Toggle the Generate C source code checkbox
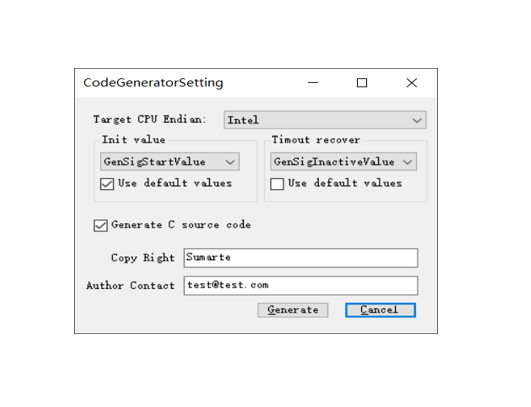Image resolution: width=531 pixels, height=407 pixels. pos(101,226)
